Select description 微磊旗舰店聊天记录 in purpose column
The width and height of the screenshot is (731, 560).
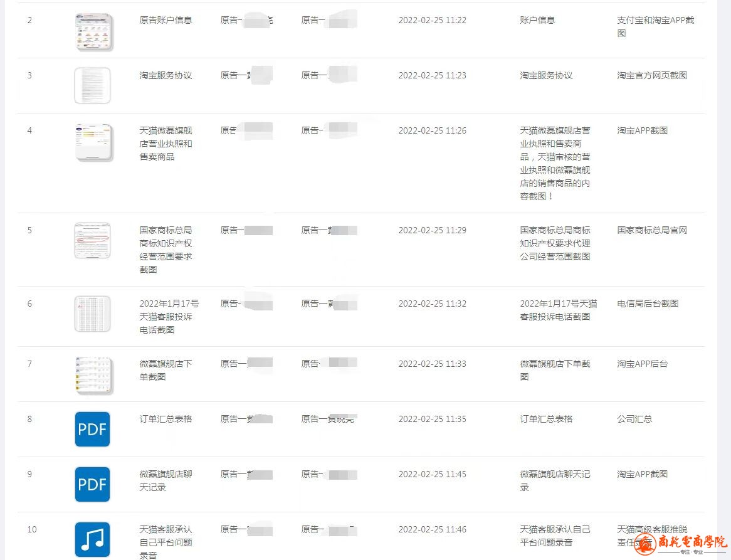[555, 481]
